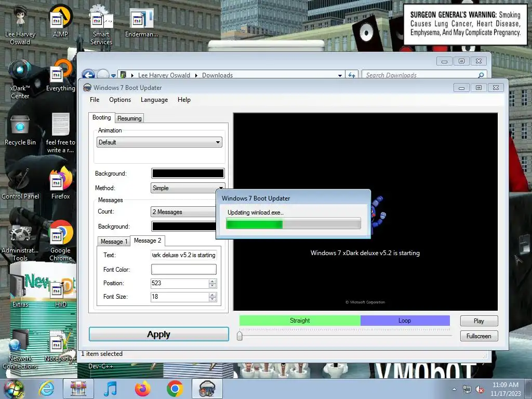The image size is (532, 399).
Task: Click the network tray icon
Action: click(x=467, y=390)
